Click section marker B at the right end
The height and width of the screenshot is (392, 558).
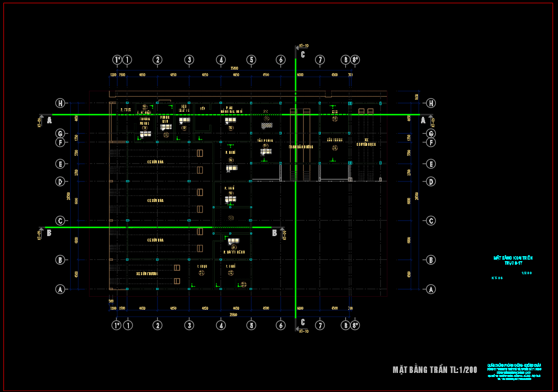(274, 233)
